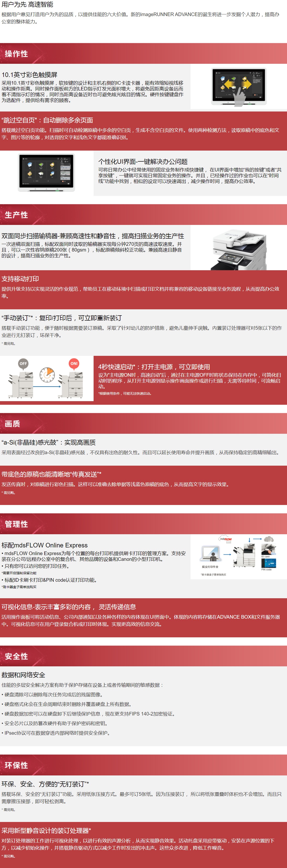Click the PIN code screen picture
This screenshot has height=868, width=287.
point(269,563)
